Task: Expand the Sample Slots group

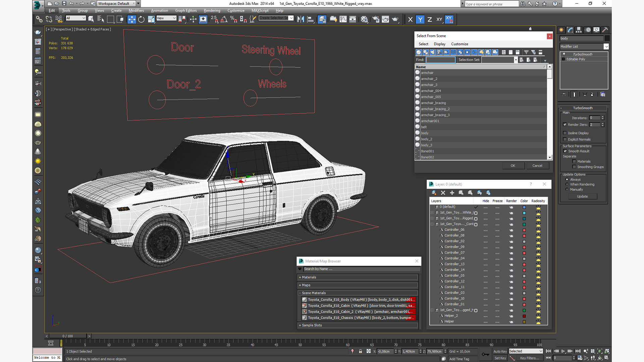Action: click(358, 325)
